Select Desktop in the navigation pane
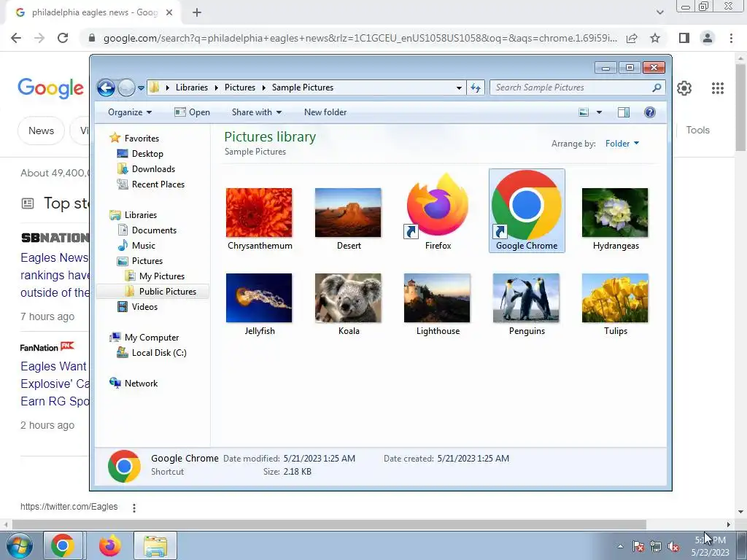The width and height of the screenshot is (747, 560). pos(147,154)
